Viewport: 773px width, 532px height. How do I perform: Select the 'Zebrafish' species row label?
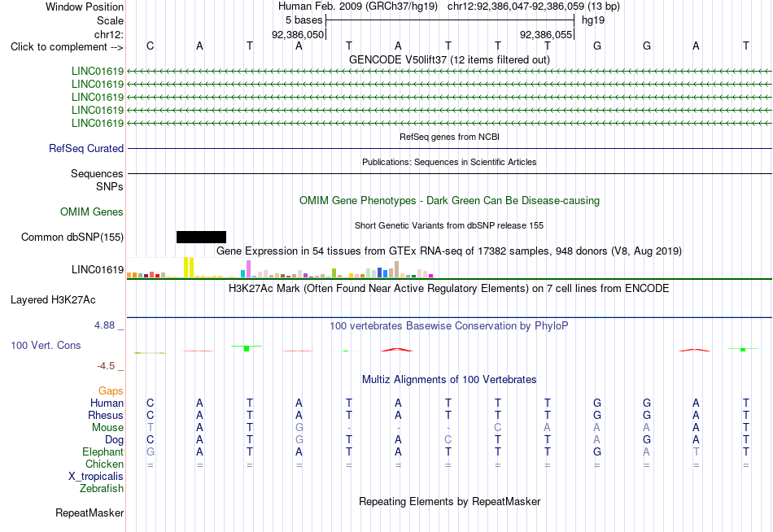coord(102,489)
